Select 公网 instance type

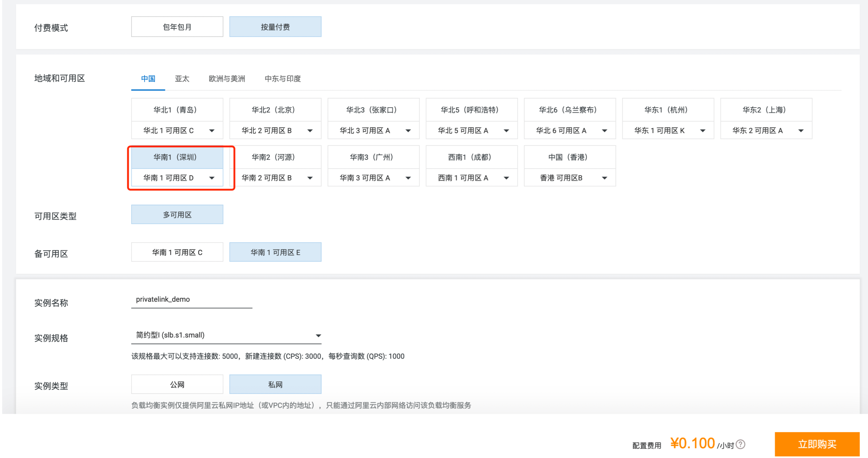(177, 384)
